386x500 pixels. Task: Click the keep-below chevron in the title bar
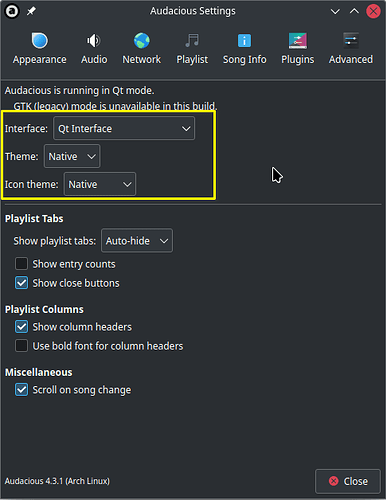(x=335, y=12)
